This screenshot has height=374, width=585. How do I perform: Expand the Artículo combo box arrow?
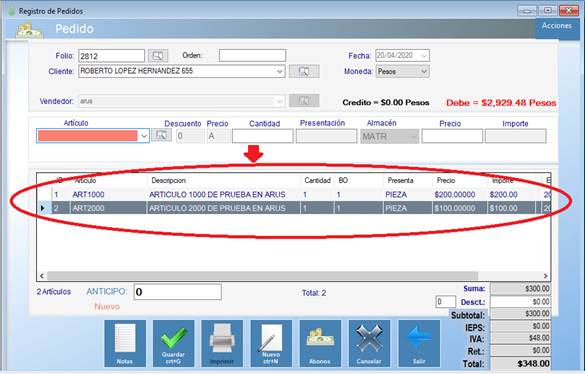pyautogui.click(x=144, y=136)
